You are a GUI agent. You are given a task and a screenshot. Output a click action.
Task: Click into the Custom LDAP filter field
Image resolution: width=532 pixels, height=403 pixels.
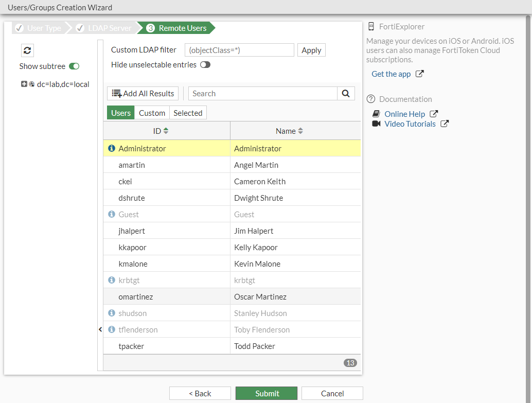click(x=239, y=50)
